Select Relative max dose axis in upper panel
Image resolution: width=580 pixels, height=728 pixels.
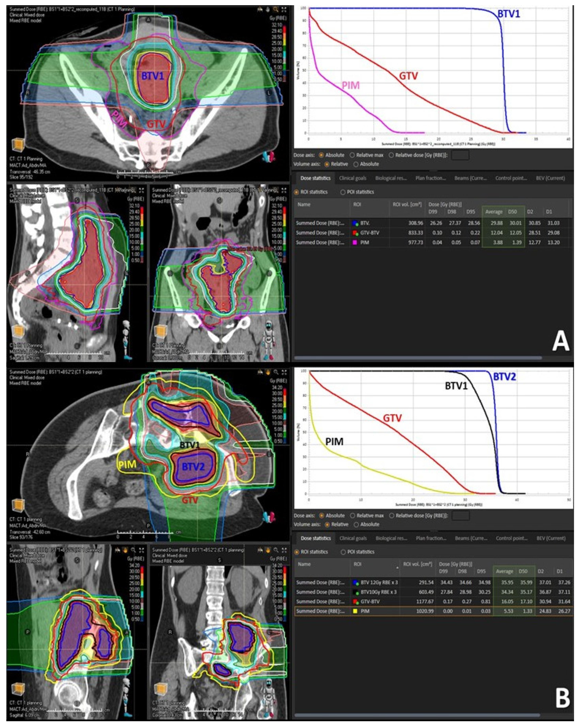[352, 155]
